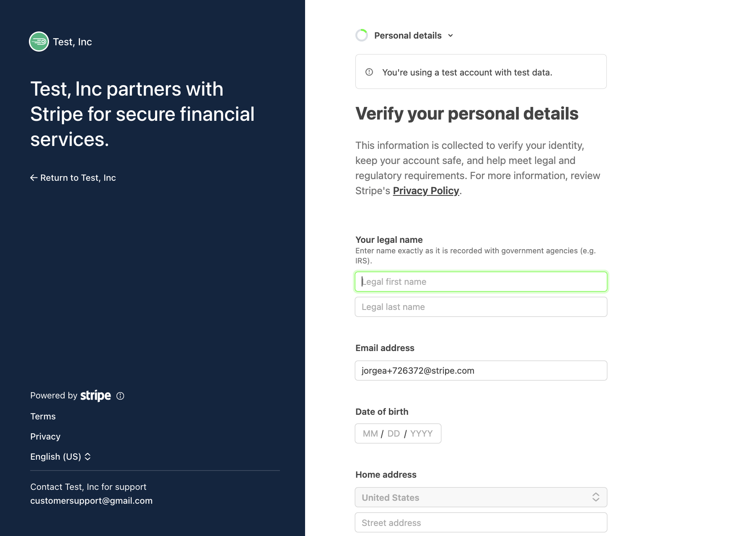This screenshot has height=536, width=756.
Task: Click the MM month field in Date of birth
Action: [370, 434]
